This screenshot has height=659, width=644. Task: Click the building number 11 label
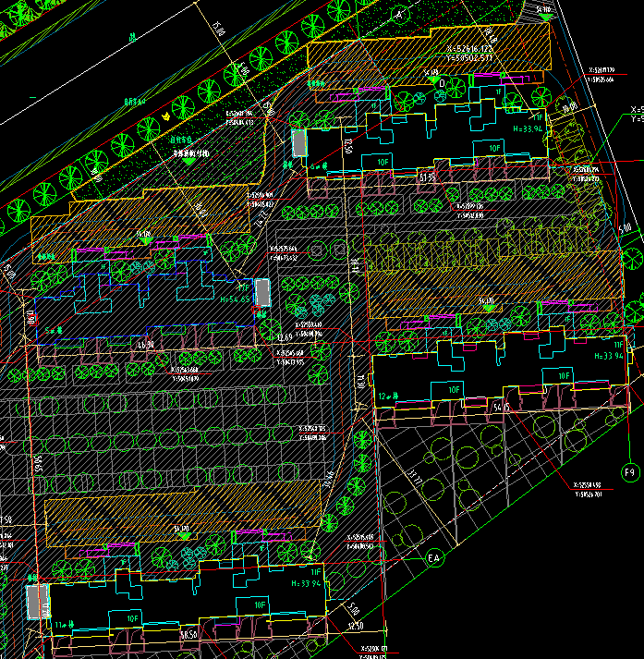(65, 625)
